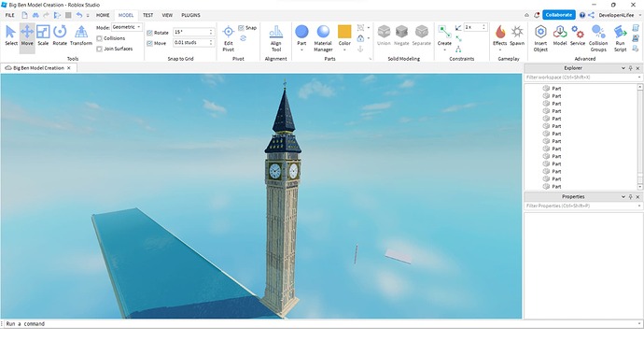Toggle the pivot Snap checkbox
Viewport: 644px width, 341px height.
point(241,28)
